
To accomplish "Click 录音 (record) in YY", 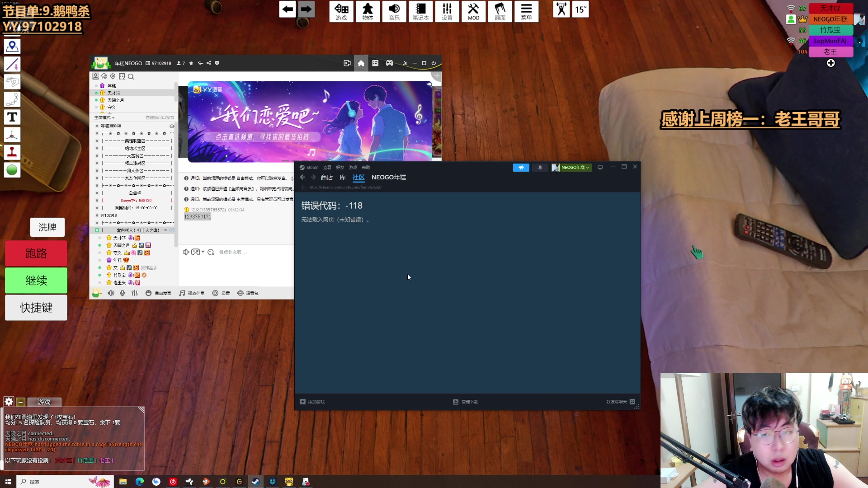I will (x=221, y=293).
